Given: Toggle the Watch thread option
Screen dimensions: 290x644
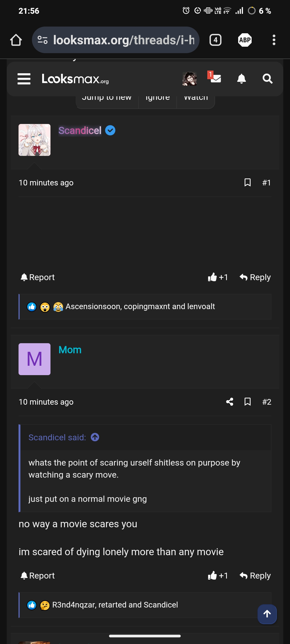Looking at the screenshot, I should (196, 98).
